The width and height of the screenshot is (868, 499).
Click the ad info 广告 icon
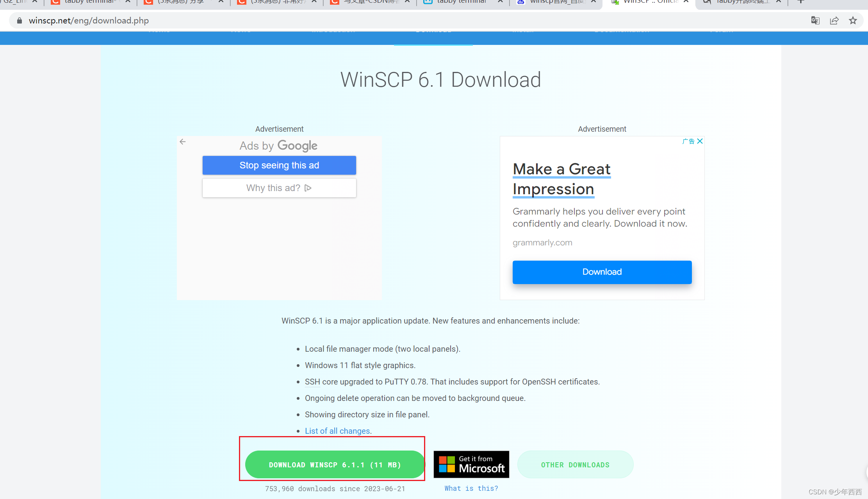click(688, 141)
